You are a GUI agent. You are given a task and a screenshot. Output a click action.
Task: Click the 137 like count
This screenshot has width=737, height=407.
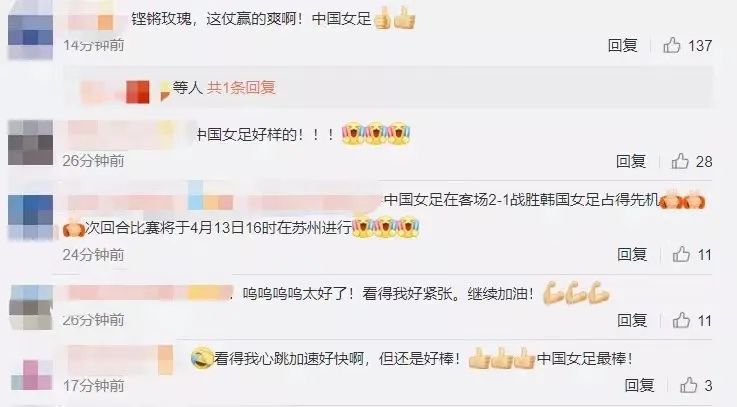tap(700, 46)
